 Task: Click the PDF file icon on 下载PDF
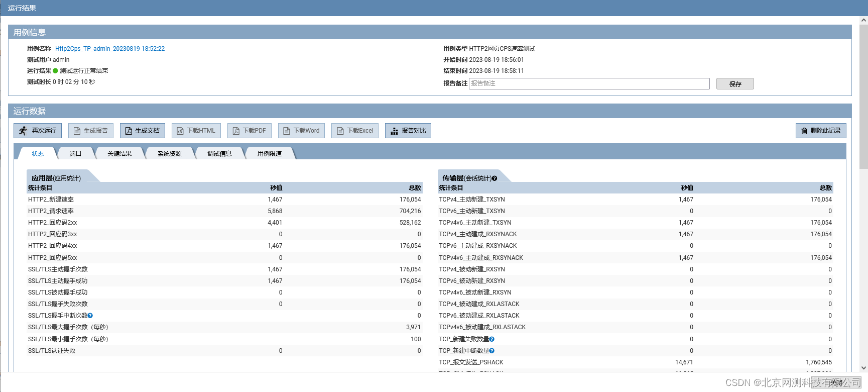tap(236, 131)
